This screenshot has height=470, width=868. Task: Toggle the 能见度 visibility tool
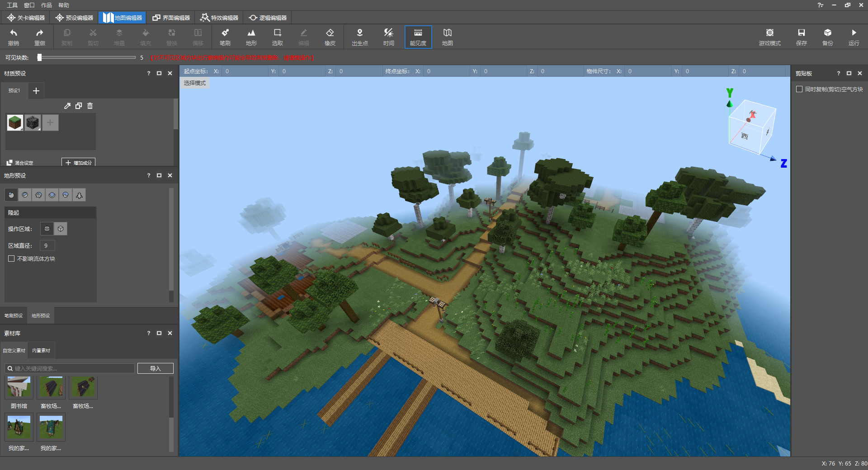click(418, 37)
